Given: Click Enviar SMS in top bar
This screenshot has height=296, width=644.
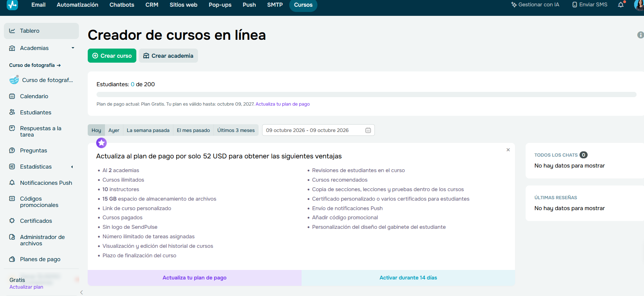Looking at the screenshot, I should [590, 5].
